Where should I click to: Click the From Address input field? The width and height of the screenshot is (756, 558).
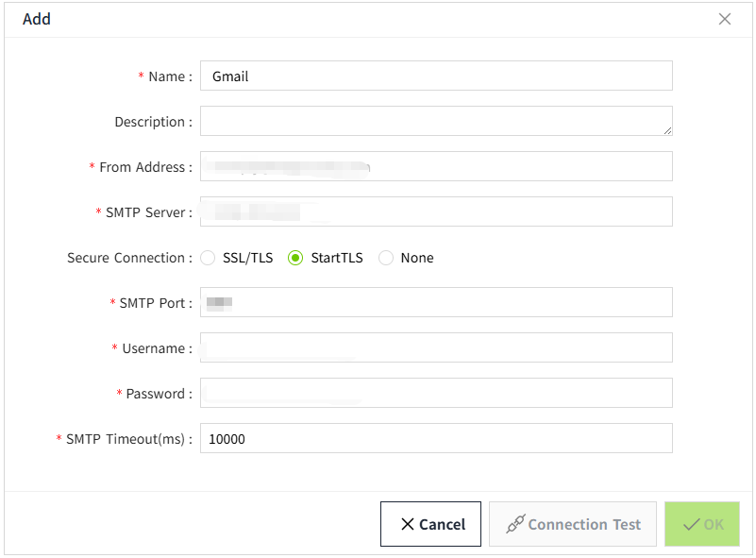[x=435, y=166]
